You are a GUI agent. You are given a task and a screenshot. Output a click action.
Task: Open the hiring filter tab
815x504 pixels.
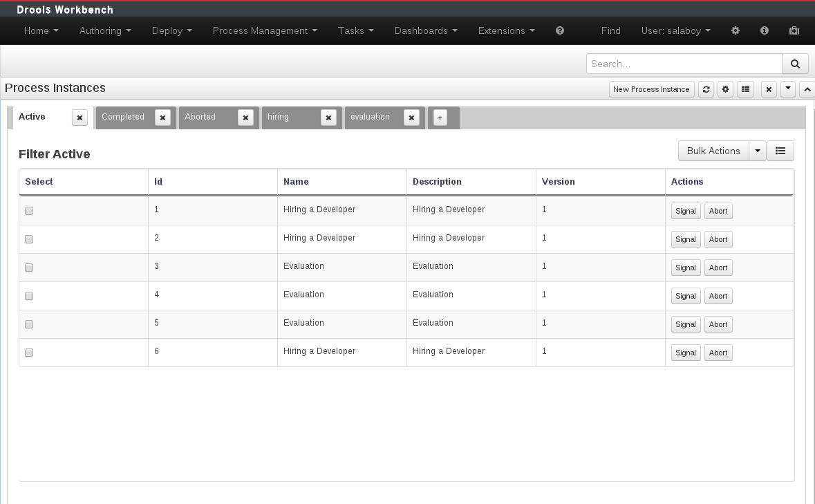(x=278, y=117)
